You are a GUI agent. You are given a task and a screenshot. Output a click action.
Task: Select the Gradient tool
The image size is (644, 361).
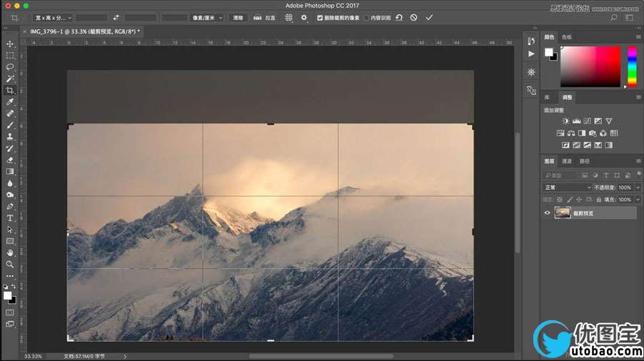tap(10, 171)
